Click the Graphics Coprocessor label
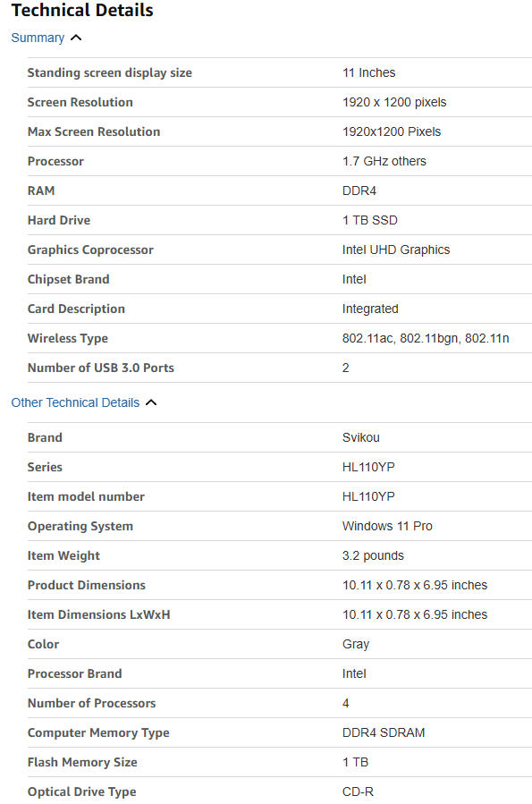The height and width of the screenshot is (804, 532). (x=90, y=250)
